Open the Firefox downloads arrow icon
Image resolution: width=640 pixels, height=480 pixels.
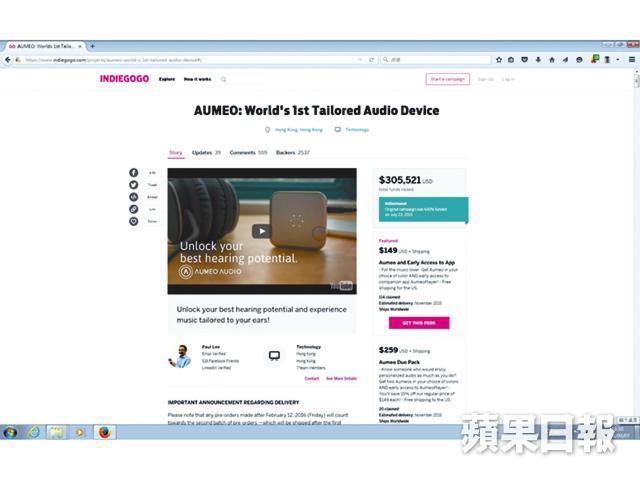[x=538, y=60]
